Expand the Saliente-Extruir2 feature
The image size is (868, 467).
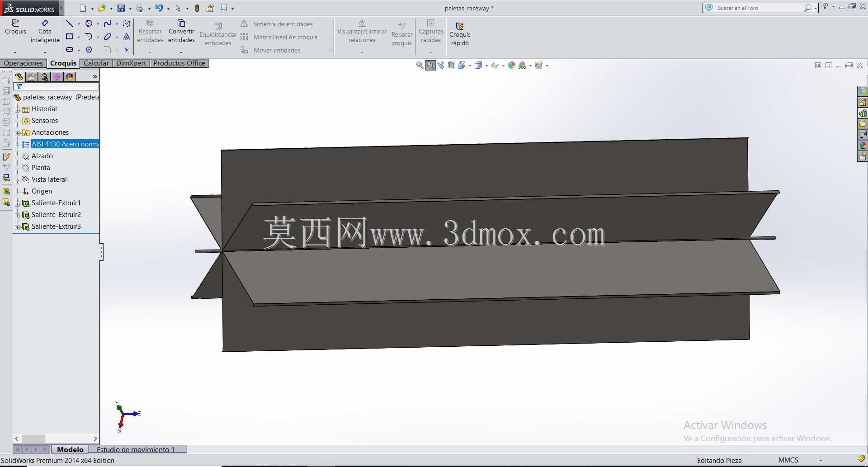pos(17,215)
